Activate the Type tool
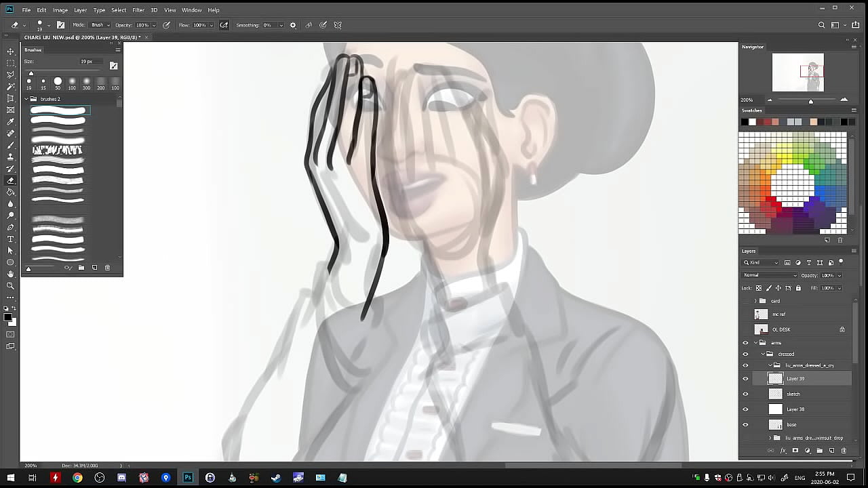868x488 pixels. [10, 239]
